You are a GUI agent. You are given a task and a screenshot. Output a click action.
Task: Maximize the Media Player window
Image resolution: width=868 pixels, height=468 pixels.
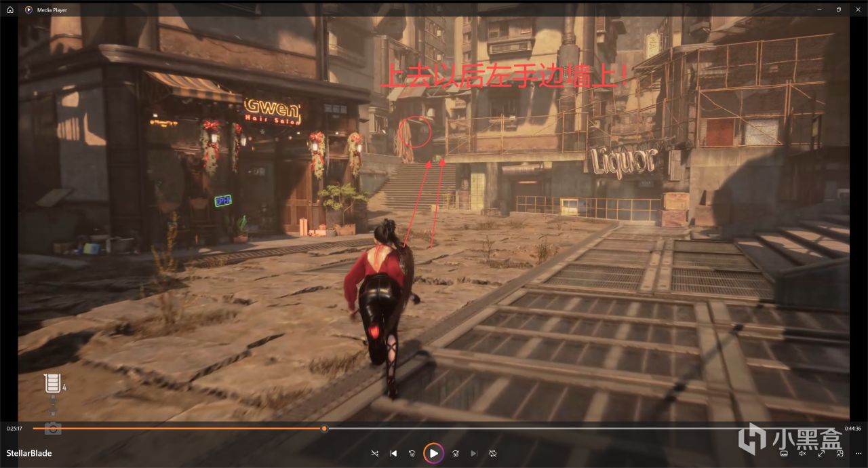click(838, 9)
